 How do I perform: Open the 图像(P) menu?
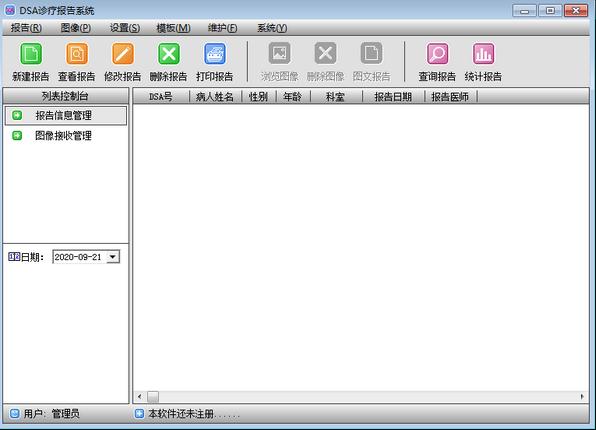[x=76, y=28]
